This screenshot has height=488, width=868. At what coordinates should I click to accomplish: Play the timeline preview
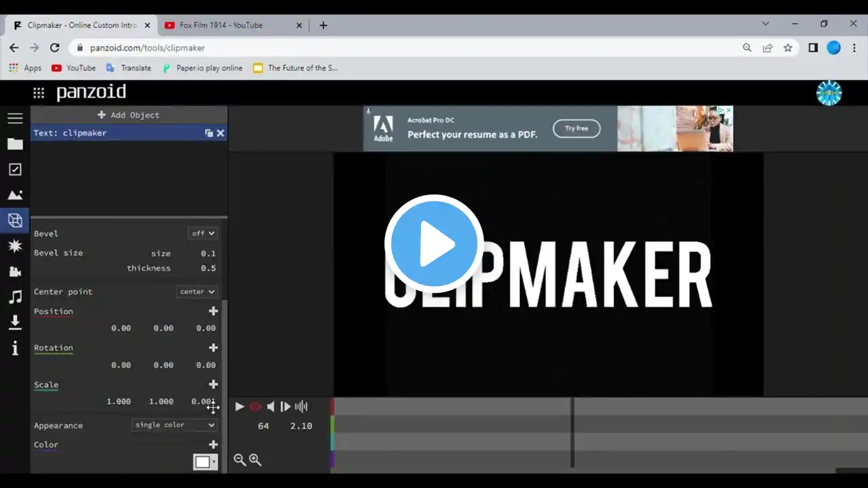(239, 407)
